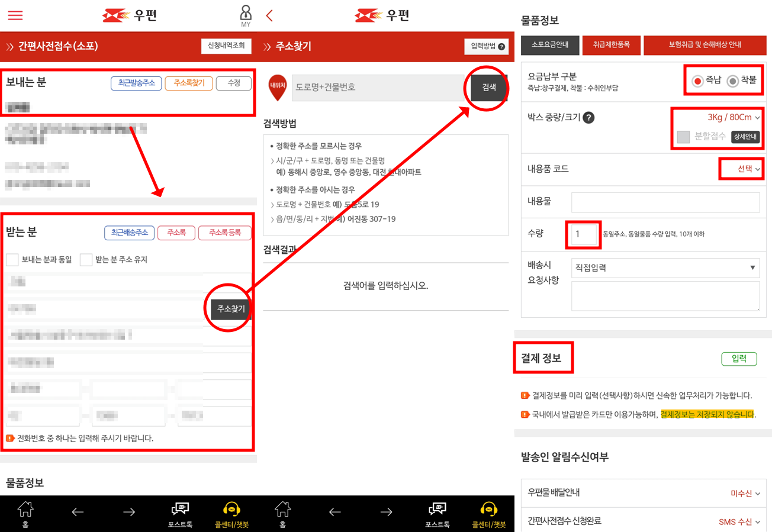Enable the 보내는 분과 동일 checkbox
The width and height of the screenshot is (772, 532).
(x=11, y=260)
